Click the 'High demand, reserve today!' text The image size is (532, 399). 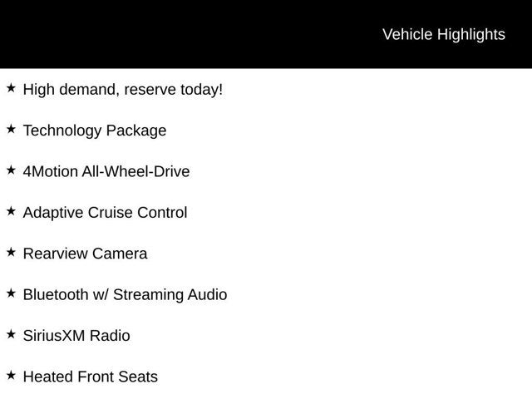pos(123,89)
